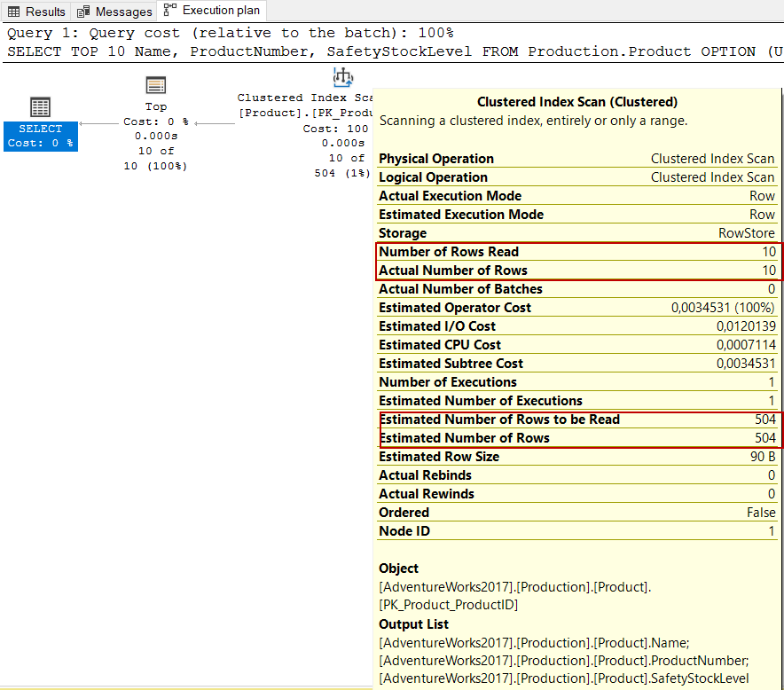Image resolution: width=784 pixels, height=690 pixels.
Task: Click the Messages tab icon
Action: [83, 12]
